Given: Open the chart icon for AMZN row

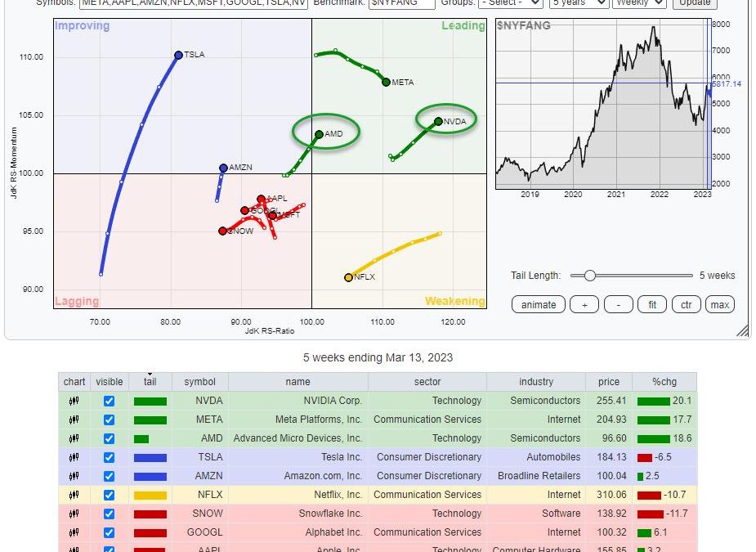Looking at the screenshot, I should 74,476.
